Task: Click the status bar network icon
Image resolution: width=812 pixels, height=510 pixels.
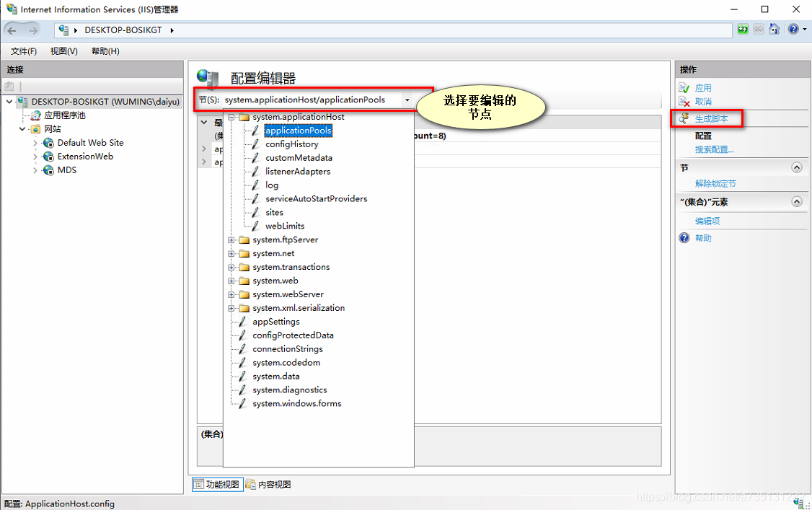Action: click(799, 504)
